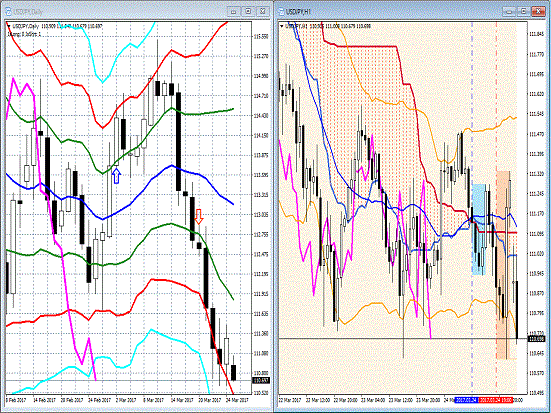Viewport: 551px width, 413px height.
Task: Click the 24 Mar 2017 date on Daily axis
Action: tap(237, 400)
